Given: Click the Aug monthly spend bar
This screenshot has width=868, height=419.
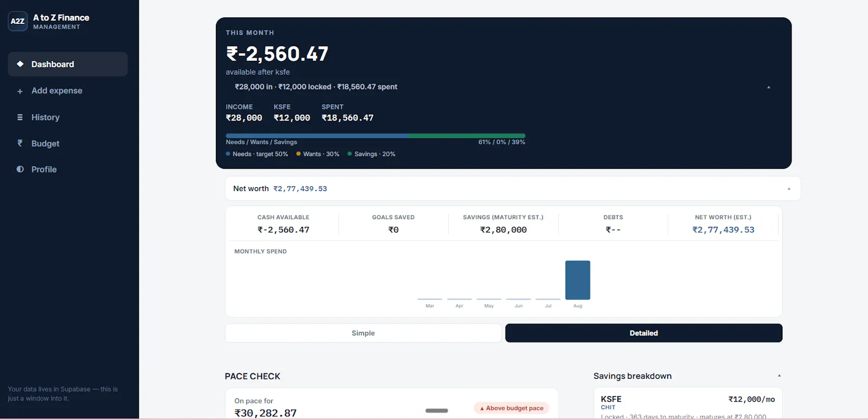Looking at the screenshot, I should click(578, 280).
